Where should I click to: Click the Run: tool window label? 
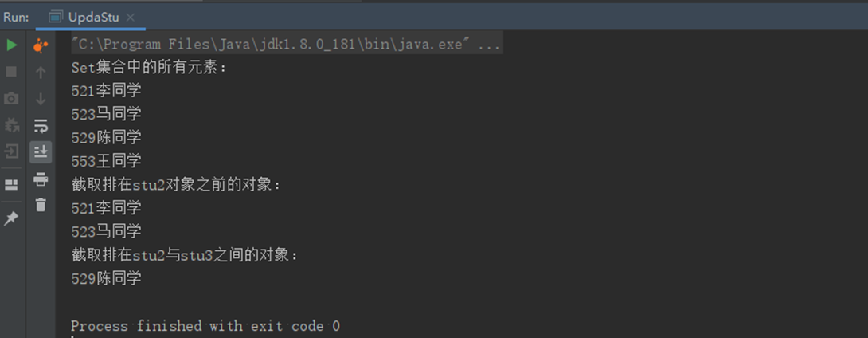pos(16,18)
